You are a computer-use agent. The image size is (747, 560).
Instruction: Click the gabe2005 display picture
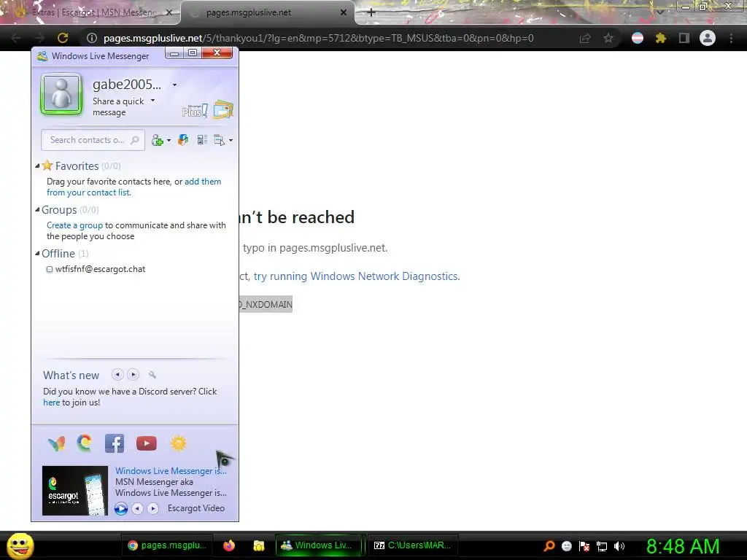click(61, 94)
